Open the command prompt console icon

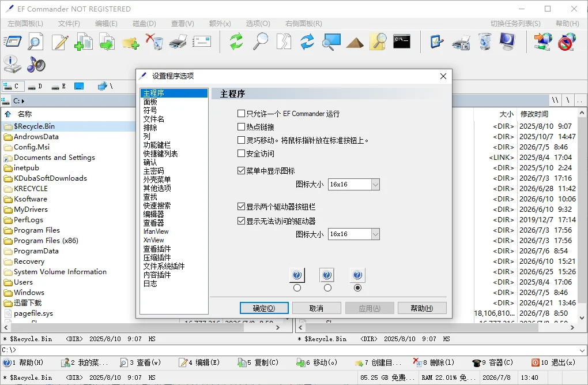(x=402, y=42)
